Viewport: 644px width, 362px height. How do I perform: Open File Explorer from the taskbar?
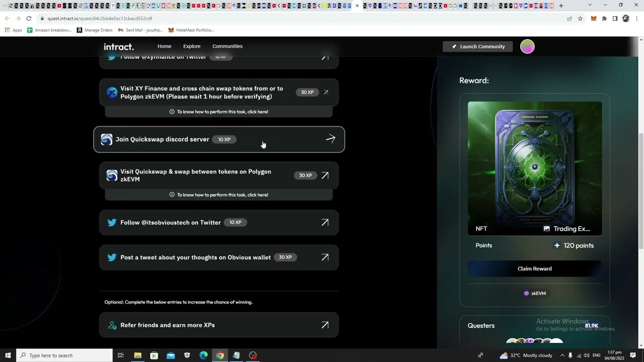pyautogui.click(x=137, y=355)
